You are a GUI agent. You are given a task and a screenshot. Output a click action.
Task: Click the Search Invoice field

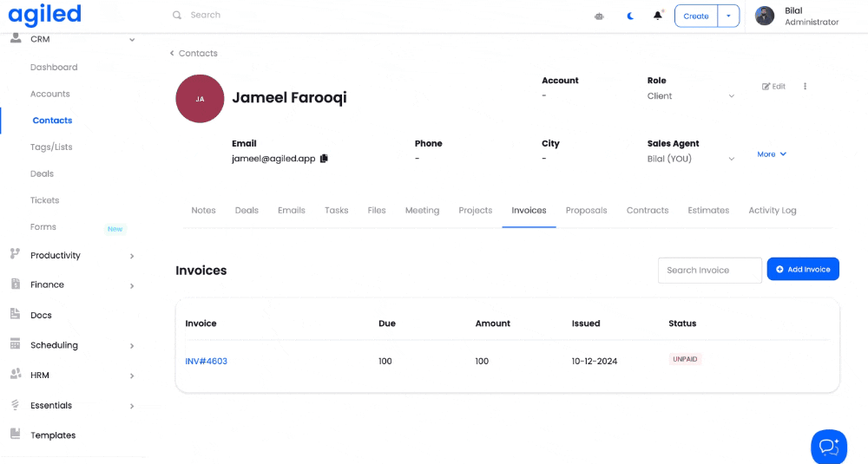[709, 270]
